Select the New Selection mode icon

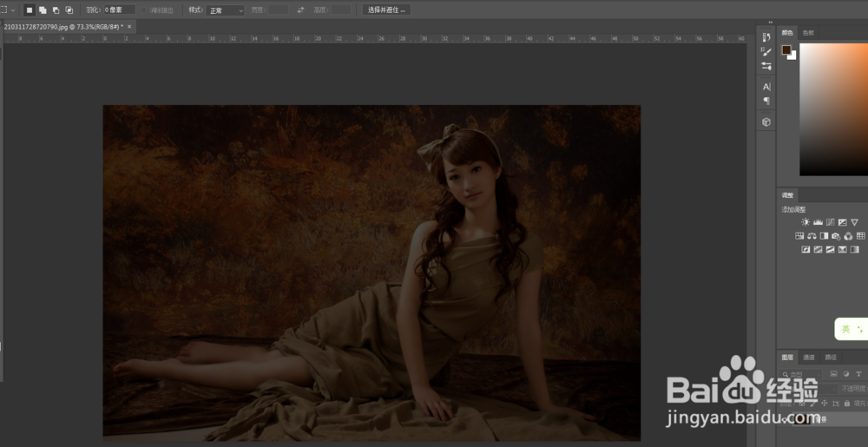[29, 10]
